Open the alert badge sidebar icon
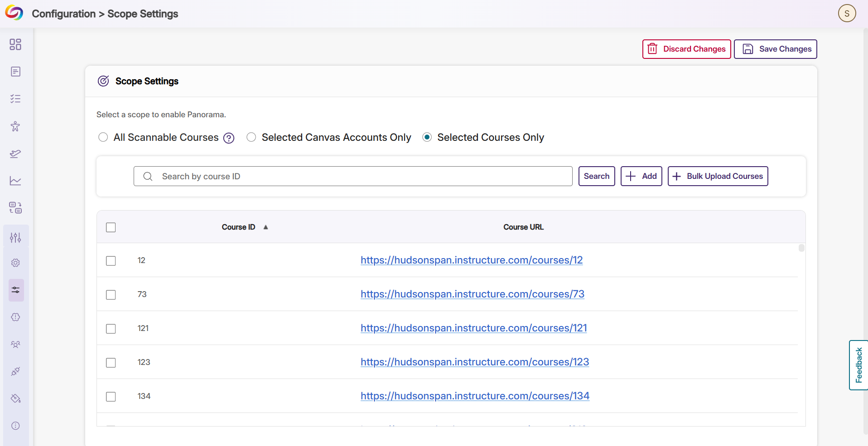The image size is (868, 446). (x=15, y=317)
